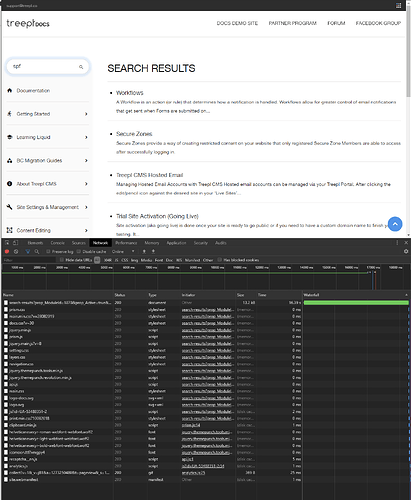Click the BC Migration Guides icon
Screen dimensions: 411x500
click(x=10, y=160)
